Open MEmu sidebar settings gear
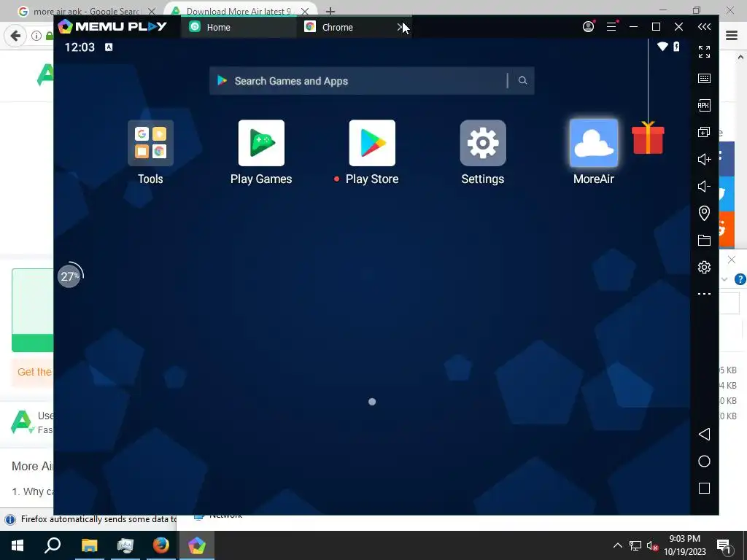The image size is (747, 560). coord(704,267)
